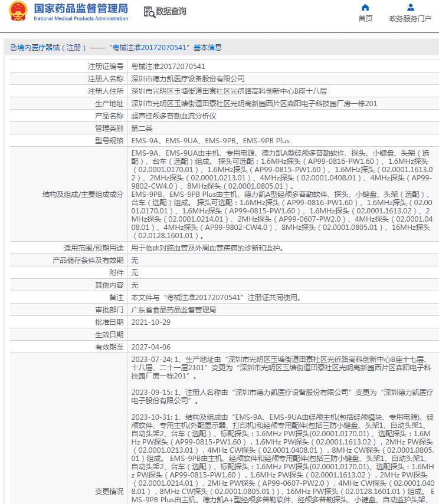Select the model list EMS-9A、EMS-9UA、EMS-9PB
Screen dimensions: 439x504
pos(211,141)
